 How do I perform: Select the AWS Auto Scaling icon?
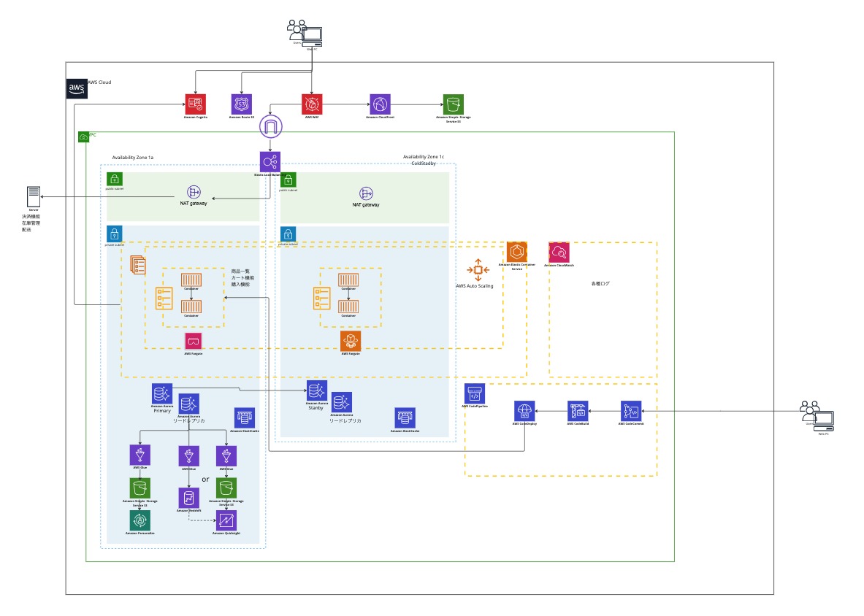[478, 270]
